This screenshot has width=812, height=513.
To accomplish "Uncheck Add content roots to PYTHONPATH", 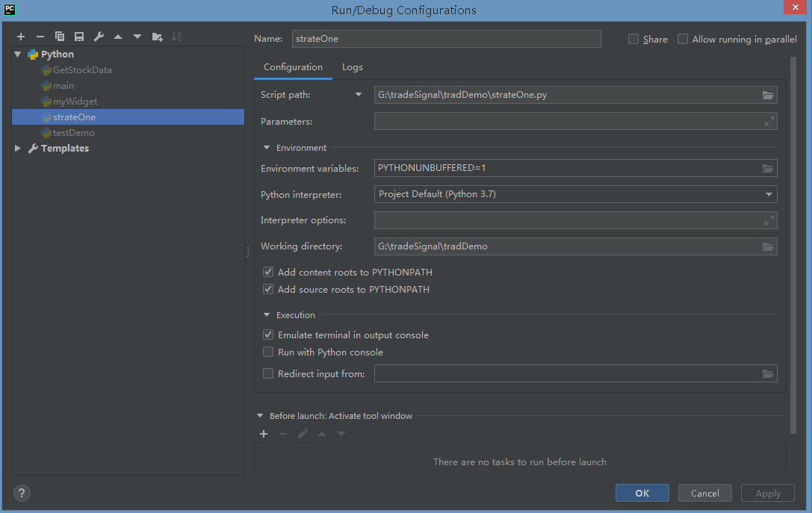I will click(267, 272).
